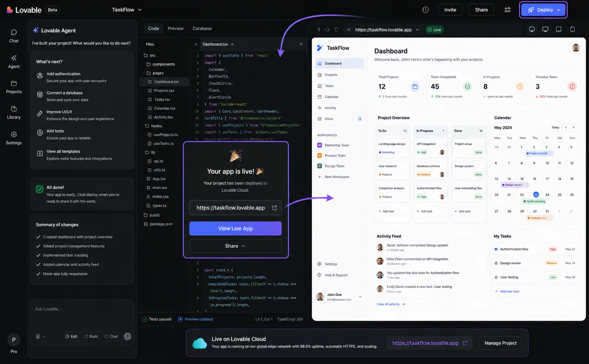Click the View all templates icon
Viewport: 589px width, 364px height.
click(40, 153)
